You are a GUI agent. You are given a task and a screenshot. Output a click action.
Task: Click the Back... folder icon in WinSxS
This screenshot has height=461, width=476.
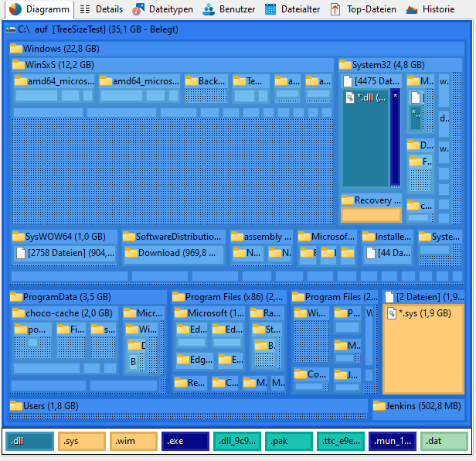click(192, 81)
